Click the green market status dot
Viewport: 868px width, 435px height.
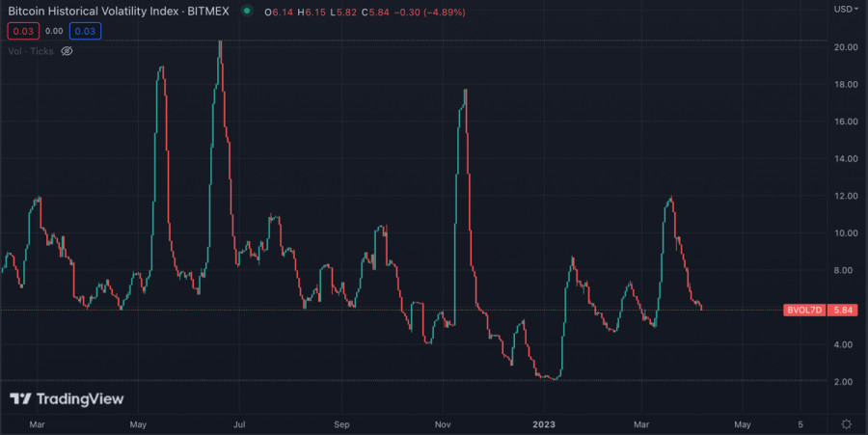[x=247, y=11]
